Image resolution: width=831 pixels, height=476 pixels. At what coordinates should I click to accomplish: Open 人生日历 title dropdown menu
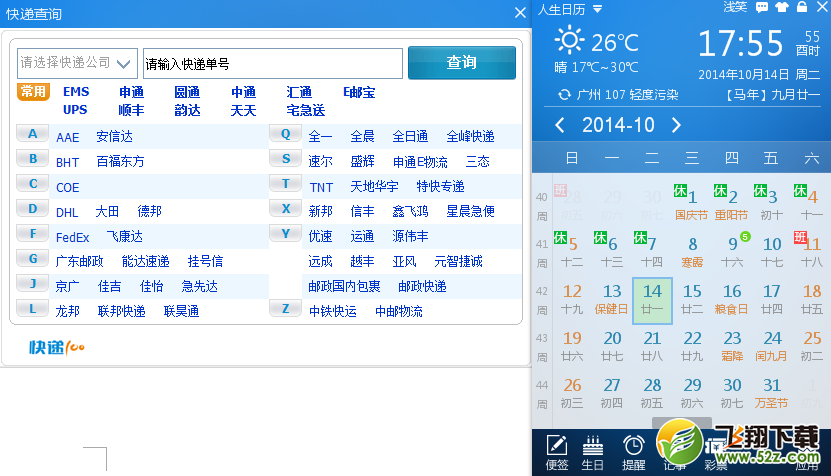pos(597,9)
